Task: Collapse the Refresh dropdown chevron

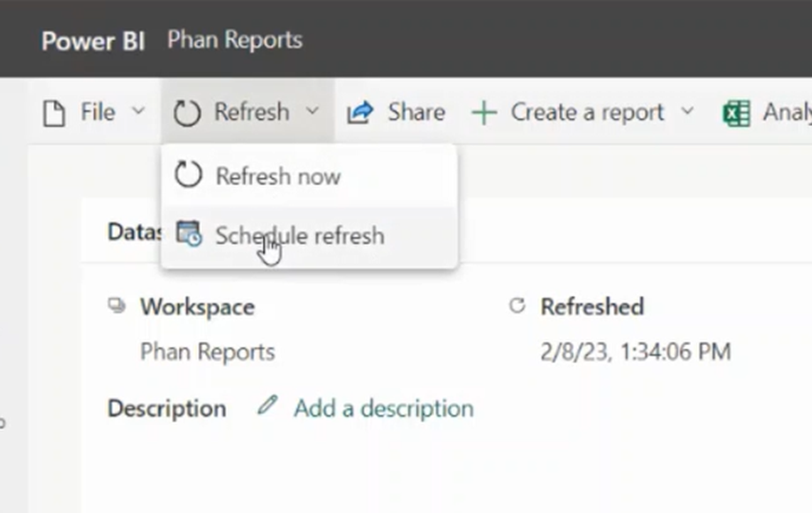Action: [x=312, y=110]
